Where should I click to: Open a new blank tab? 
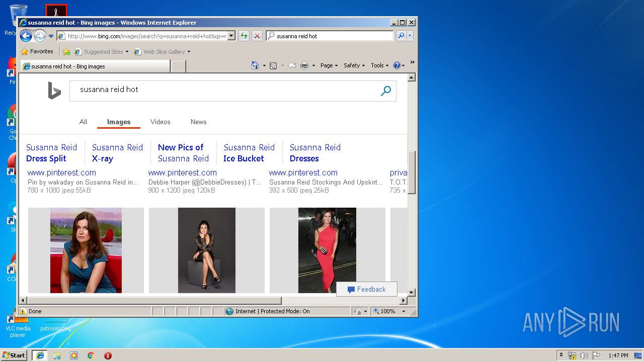coord(178,66)
